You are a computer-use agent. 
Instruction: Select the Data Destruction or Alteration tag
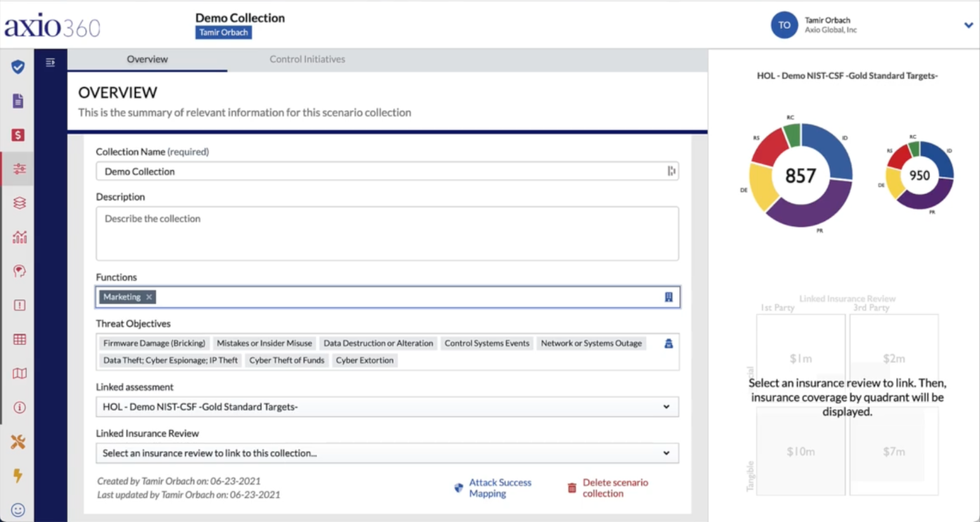pyautogui.click(x=378, y=343)
